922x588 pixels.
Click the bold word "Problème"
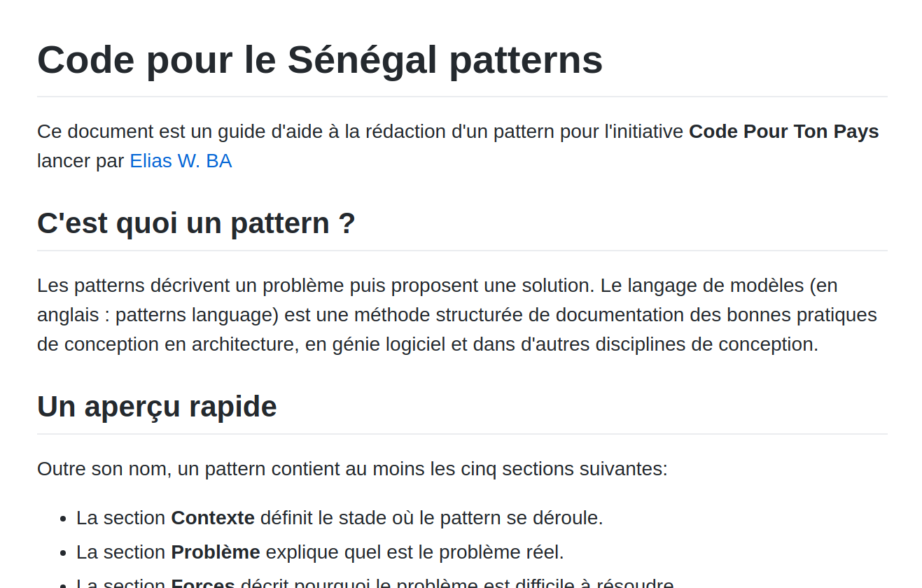tap(216, 552)
